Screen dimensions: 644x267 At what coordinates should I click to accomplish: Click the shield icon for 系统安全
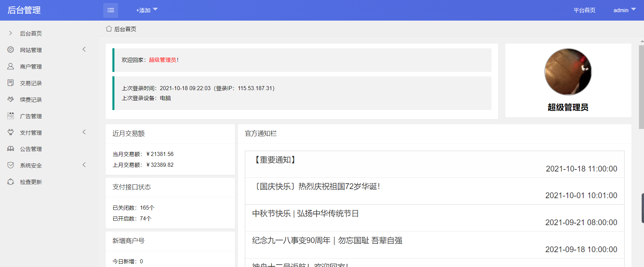point(11,165)
